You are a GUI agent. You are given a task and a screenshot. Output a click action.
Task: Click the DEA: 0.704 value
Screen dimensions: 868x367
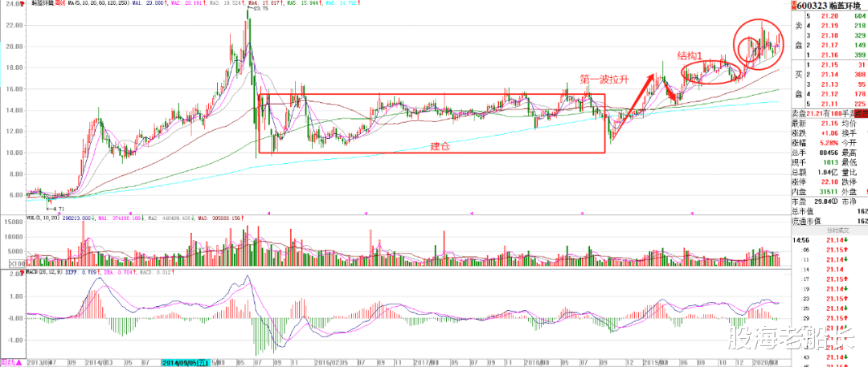(x=120, y=272)
